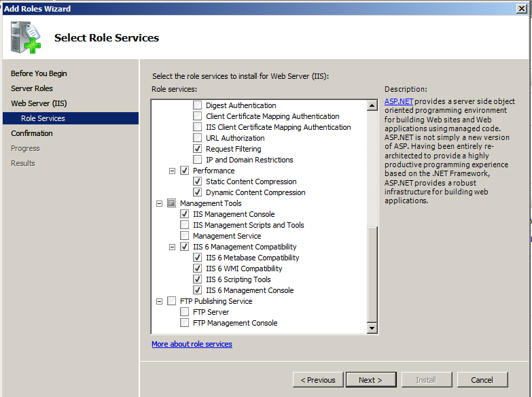The height and width of the screenshot is (397, 532).
Task: Open Web Server (IIS) step
Action: pyautogui.click(x=39, y=103)
